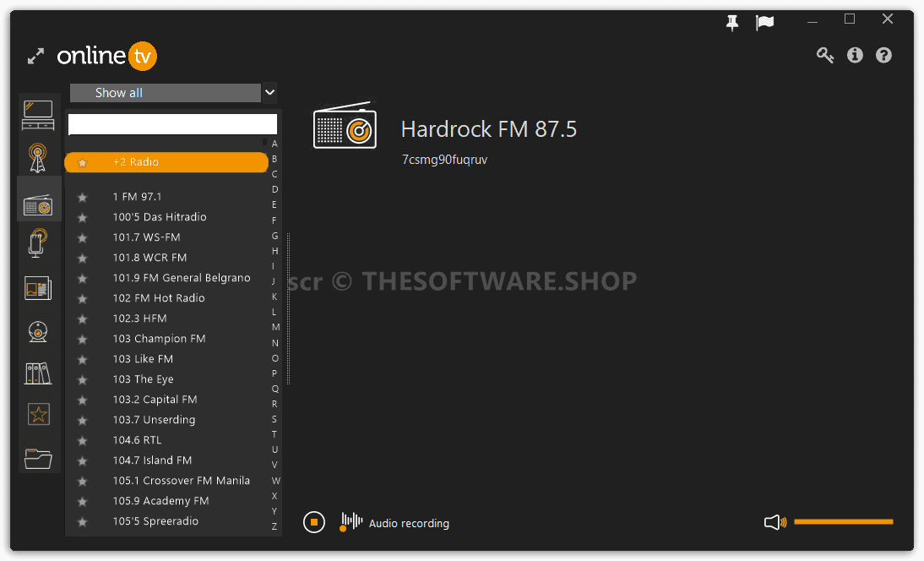Open the broadcast antenna section
The image size is (924, 561).
(x=38, y=158)
